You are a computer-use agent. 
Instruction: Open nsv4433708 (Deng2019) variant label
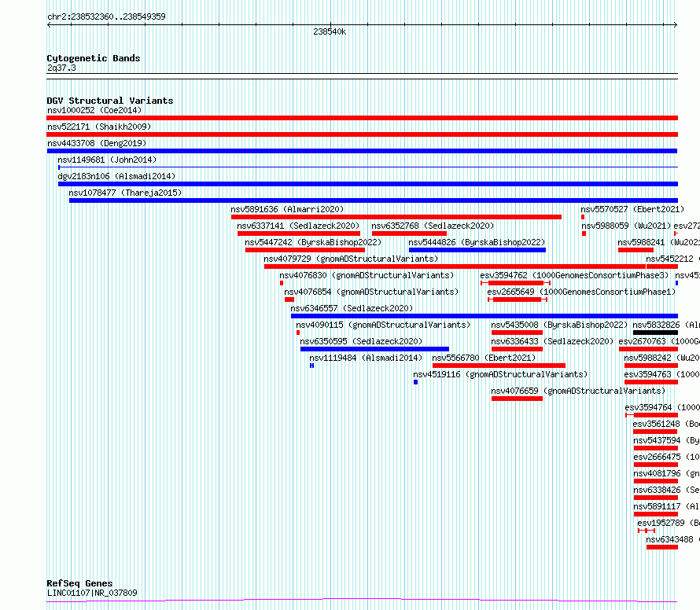click(97, 143)
